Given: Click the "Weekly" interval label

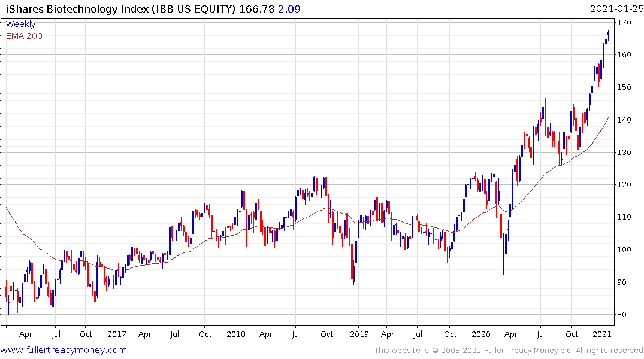Looking at the screenshot, I should (20, 24).
